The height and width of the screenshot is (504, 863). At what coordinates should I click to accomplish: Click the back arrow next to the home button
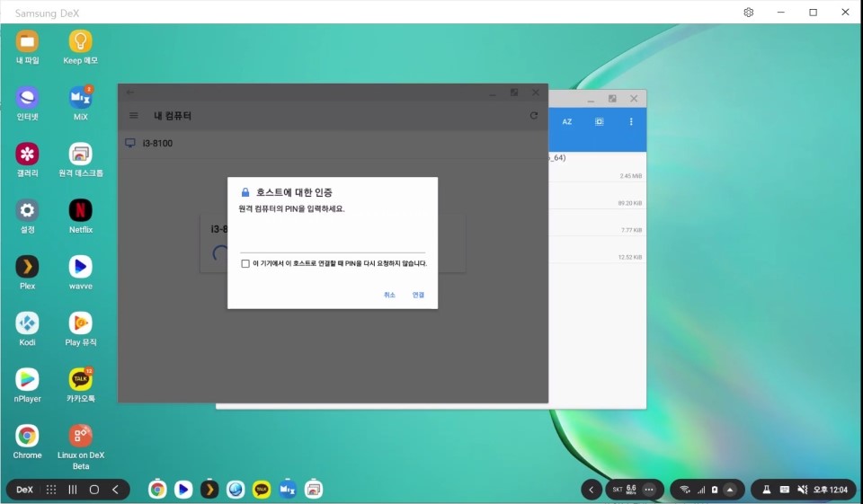116,490
